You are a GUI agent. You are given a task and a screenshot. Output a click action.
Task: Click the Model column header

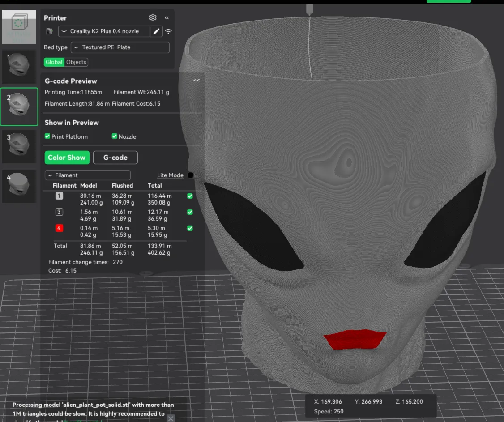tap(88, 185)
